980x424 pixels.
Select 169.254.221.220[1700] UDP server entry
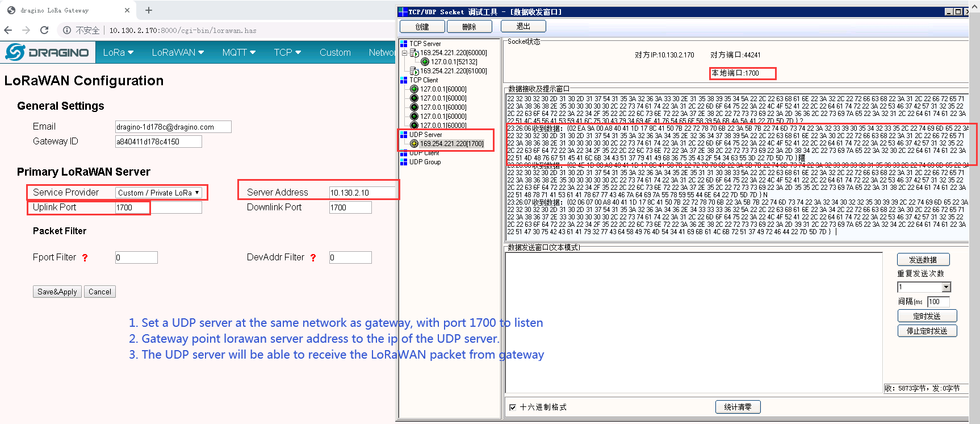[452, 144]
